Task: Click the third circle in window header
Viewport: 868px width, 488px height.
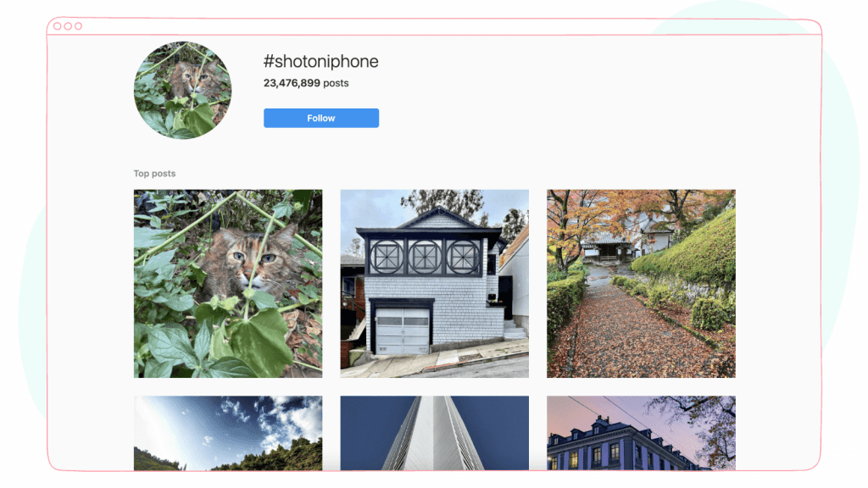Action: (78, 26)
